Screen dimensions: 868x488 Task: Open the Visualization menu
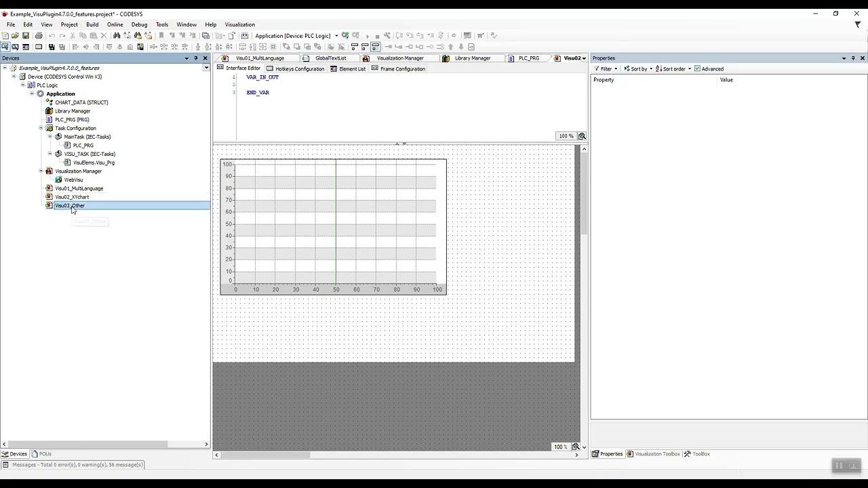point(240,24)
